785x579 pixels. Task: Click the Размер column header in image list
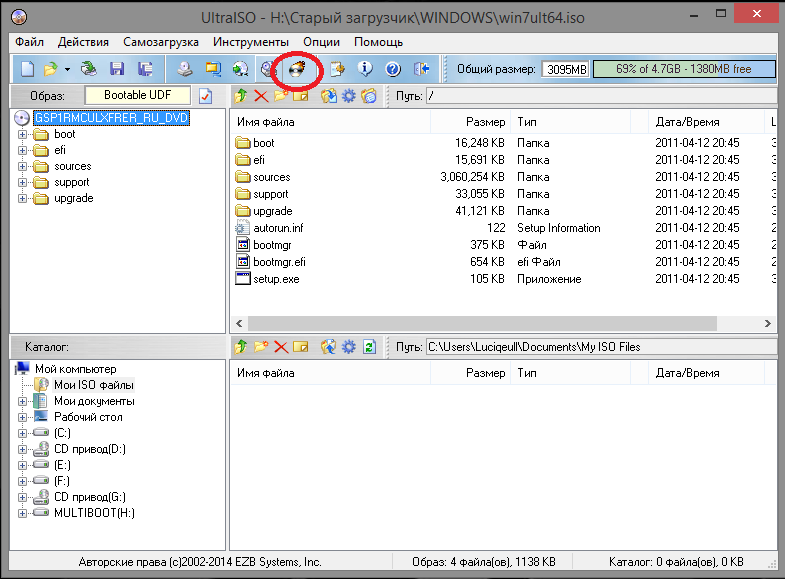coord(470,121)
